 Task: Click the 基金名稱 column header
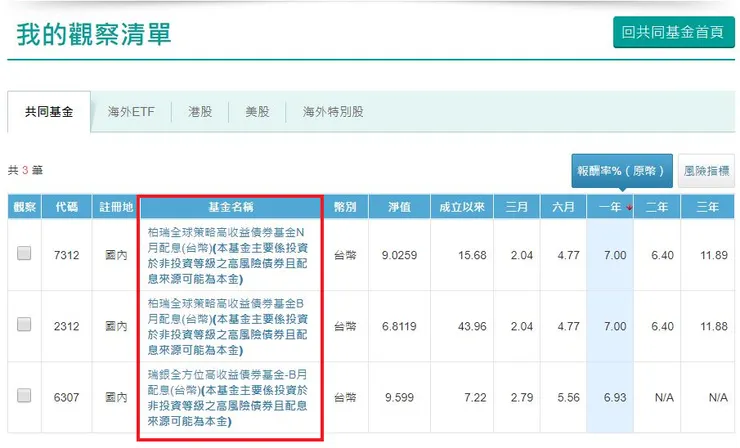tap(231, 207)
